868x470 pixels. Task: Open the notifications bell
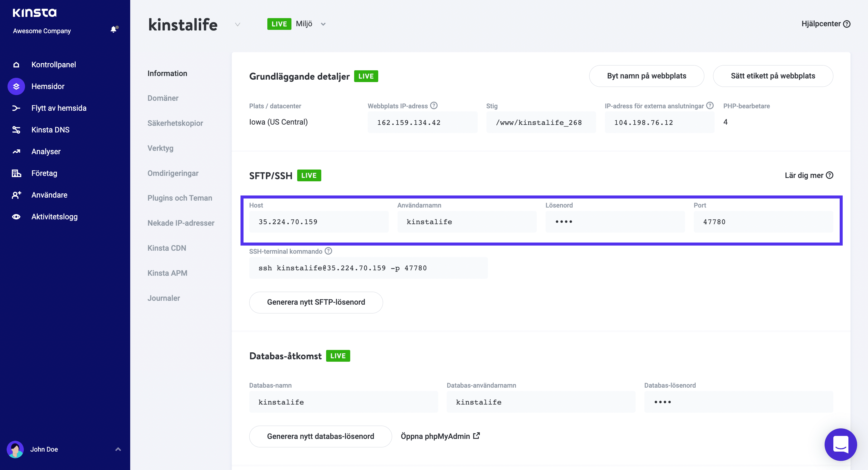[114, 30]
